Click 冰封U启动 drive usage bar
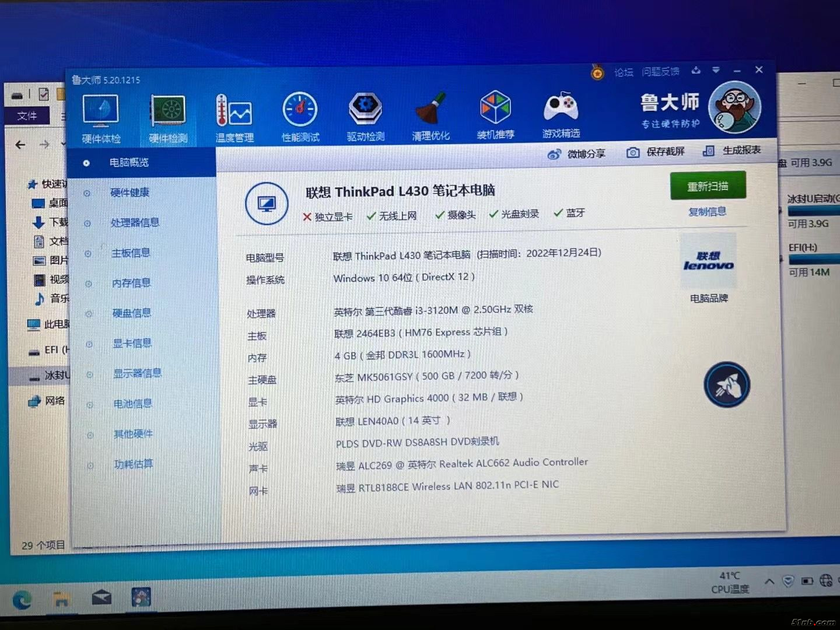The height and width of the screenshot is (630, 840). [813, 210]
